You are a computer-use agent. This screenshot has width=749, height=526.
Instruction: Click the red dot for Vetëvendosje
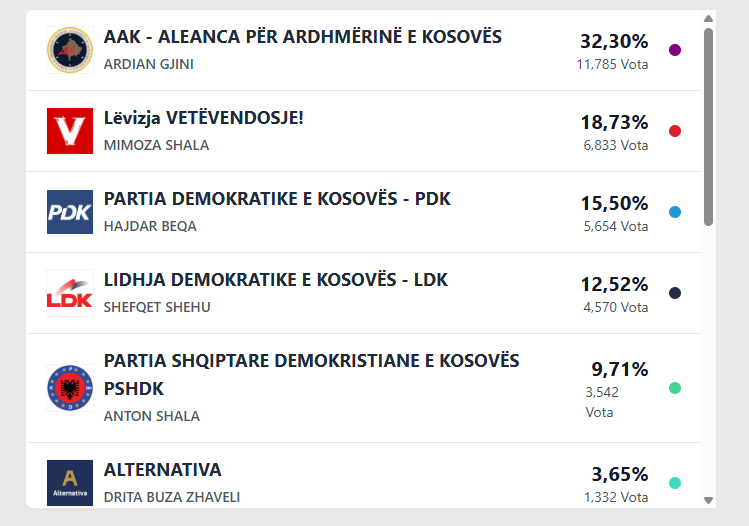tap(675, 131)
